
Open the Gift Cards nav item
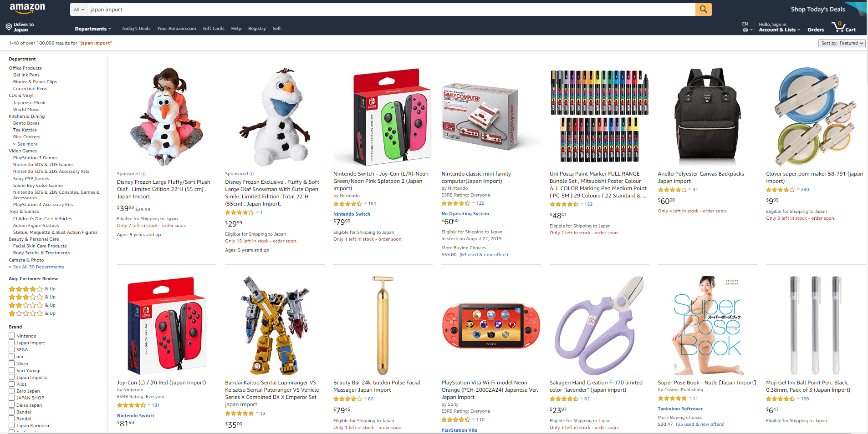click(214, 29)
